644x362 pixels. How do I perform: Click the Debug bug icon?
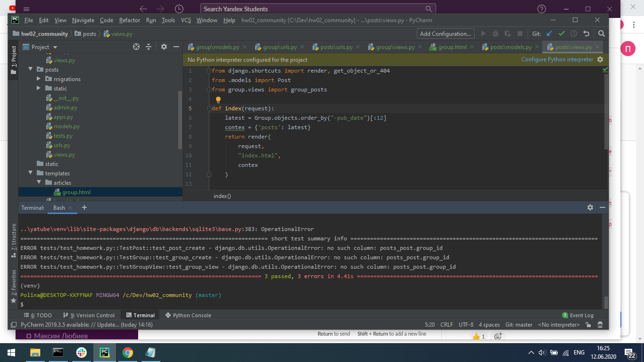pos(495,33)
